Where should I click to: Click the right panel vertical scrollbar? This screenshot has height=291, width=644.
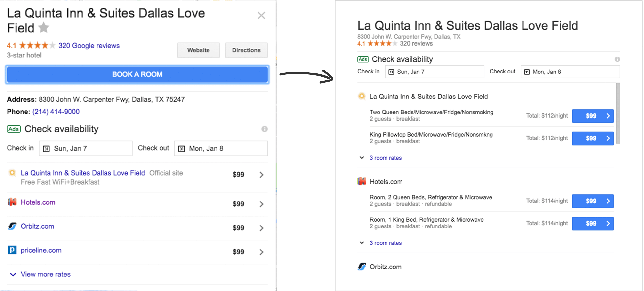[x=618, y=113]
